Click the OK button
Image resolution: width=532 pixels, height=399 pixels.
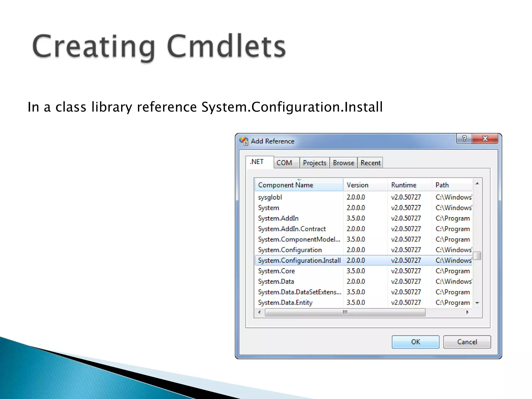click(x=415, y=342)
